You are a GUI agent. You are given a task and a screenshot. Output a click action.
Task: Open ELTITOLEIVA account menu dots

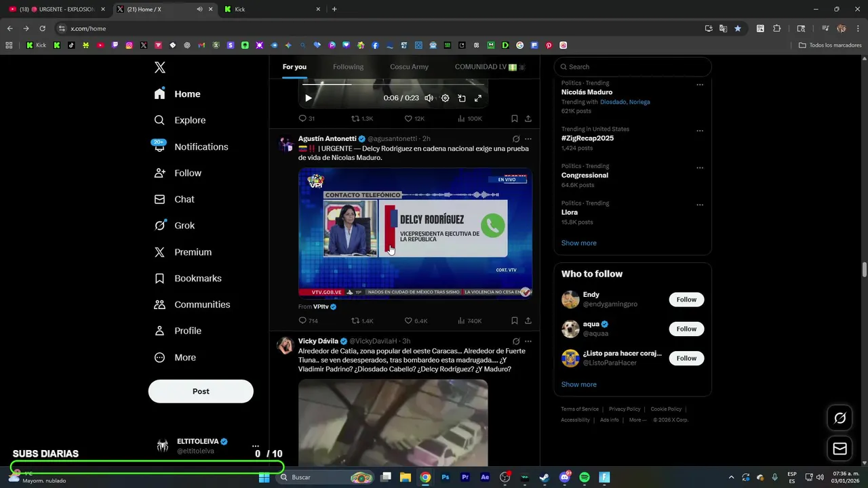(x=256, y=446)
